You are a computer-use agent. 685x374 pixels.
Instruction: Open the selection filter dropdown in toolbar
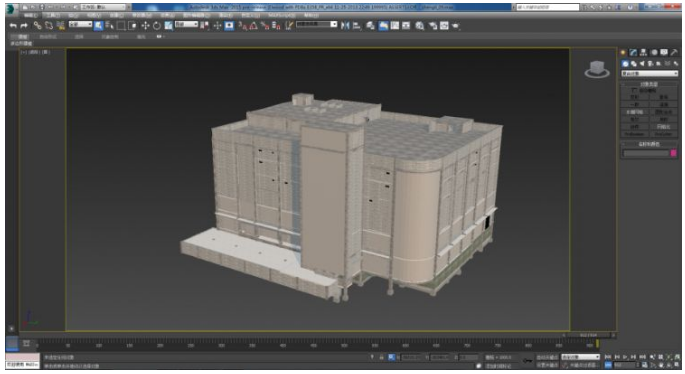(x=80, y=24)
